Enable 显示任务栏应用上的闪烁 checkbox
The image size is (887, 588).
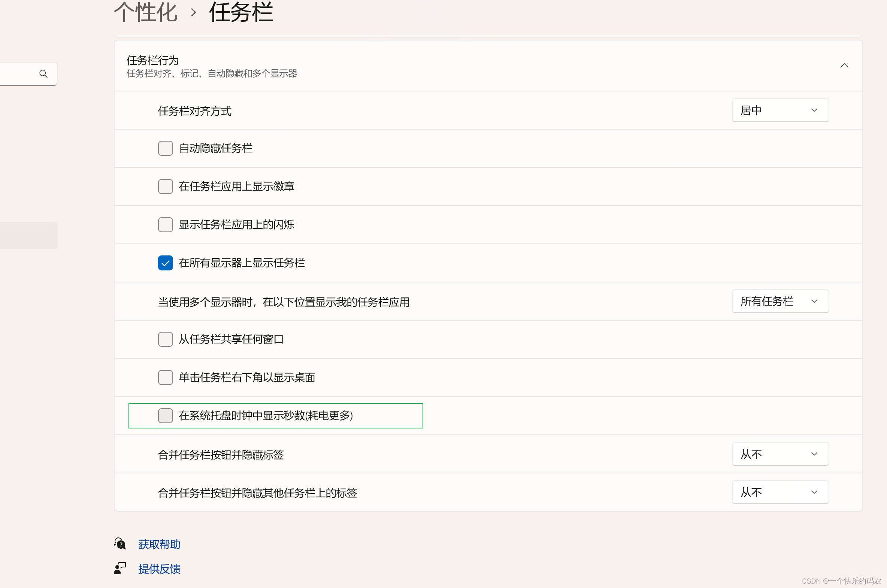166,225
